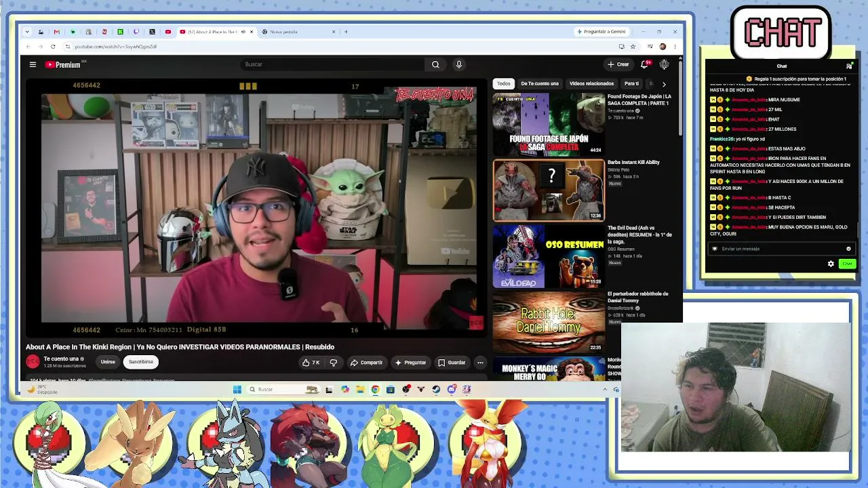Click the Compartir share button
Image resolution: width=868 pixels, height=488 pixels.
click(366, 363)
